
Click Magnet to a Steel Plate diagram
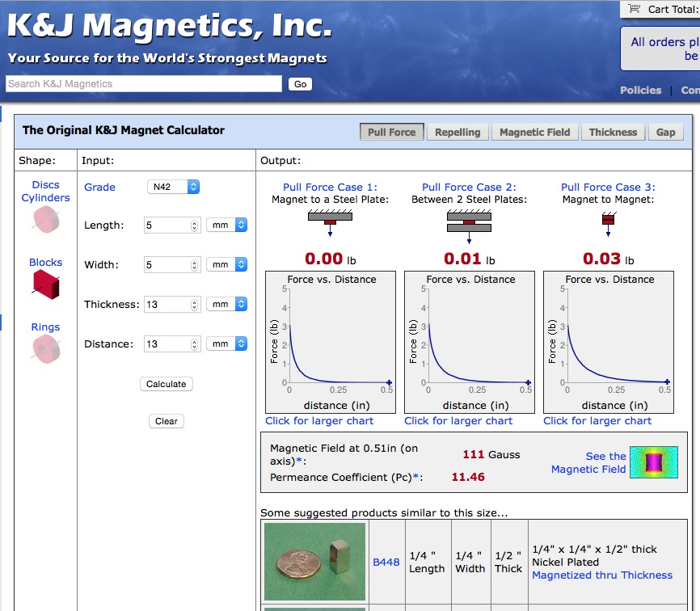[330, 222]
